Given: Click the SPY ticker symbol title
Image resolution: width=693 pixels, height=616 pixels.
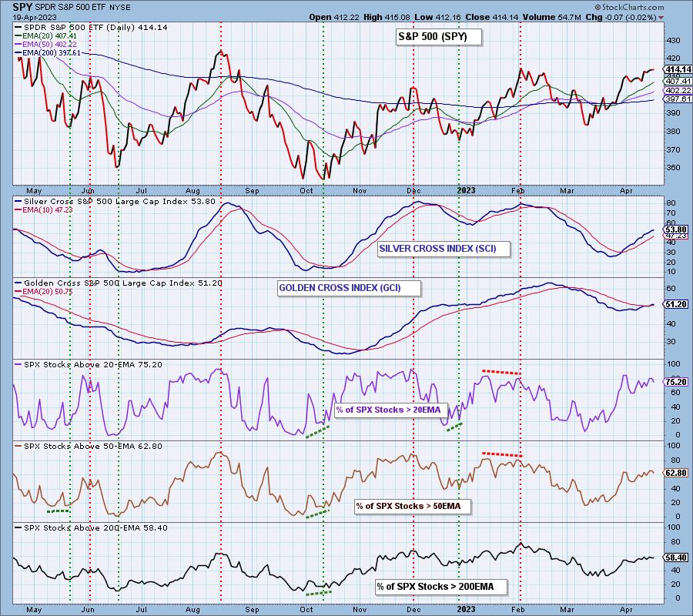Looking at the screenshot, I should pyautogui.click(x=22, y=7).
